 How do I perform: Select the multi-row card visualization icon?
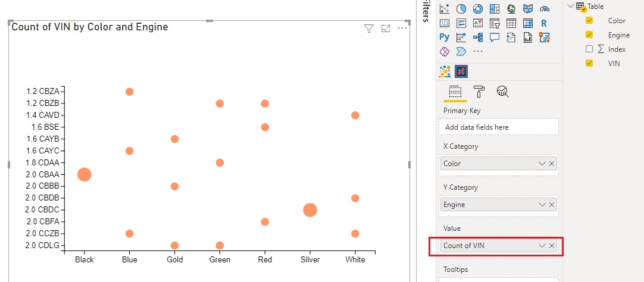tap(461, 23)
